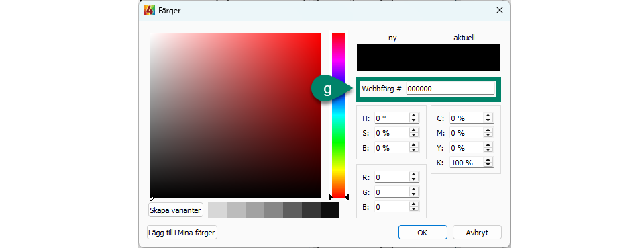Increase the R red value with up arrow
The width and height of the screenshot is (644, 248).
pos(414,175)
